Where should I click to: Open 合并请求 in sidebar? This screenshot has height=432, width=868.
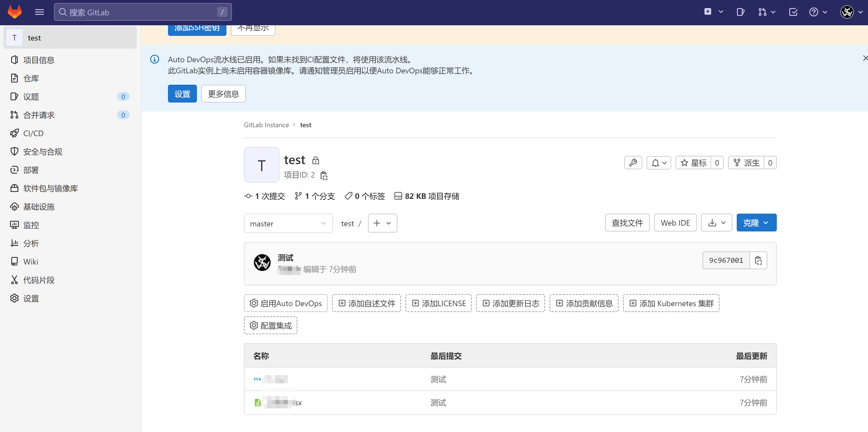pyautogui.click(x=70, y=115)
